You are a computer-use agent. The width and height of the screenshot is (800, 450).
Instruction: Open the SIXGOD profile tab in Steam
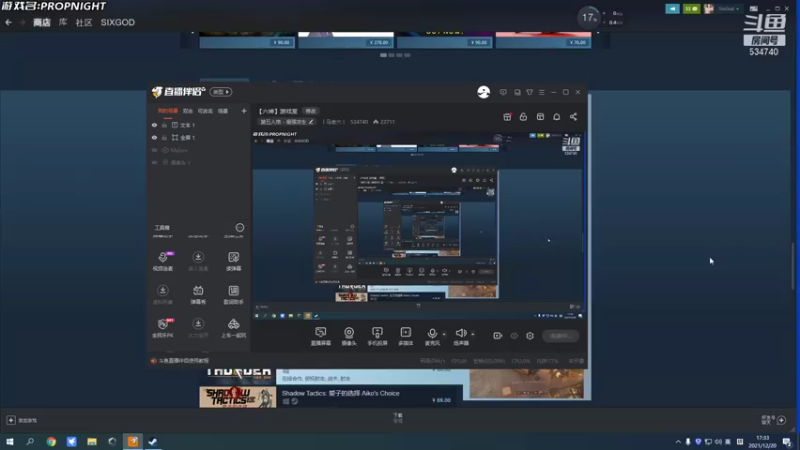coord(118,22)
